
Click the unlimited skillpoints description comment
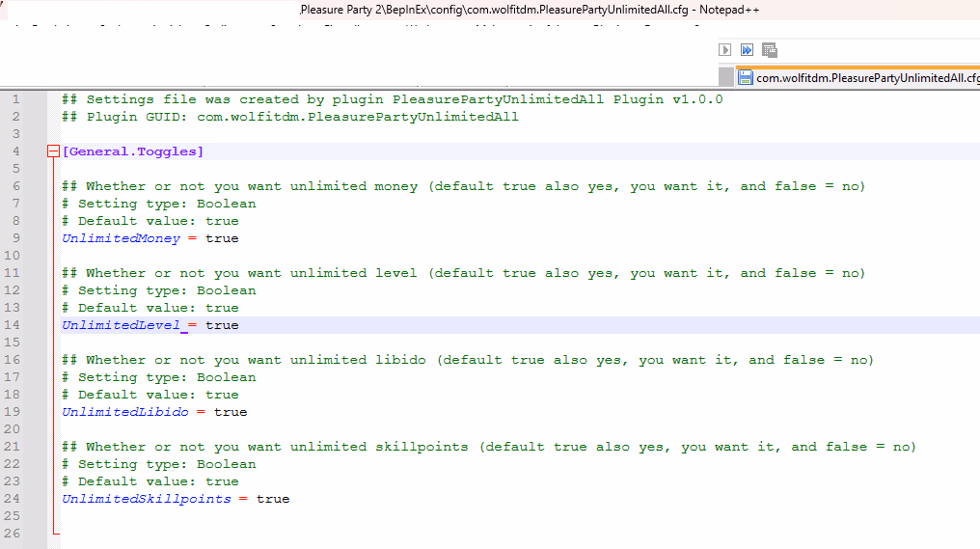pos(488,447)
